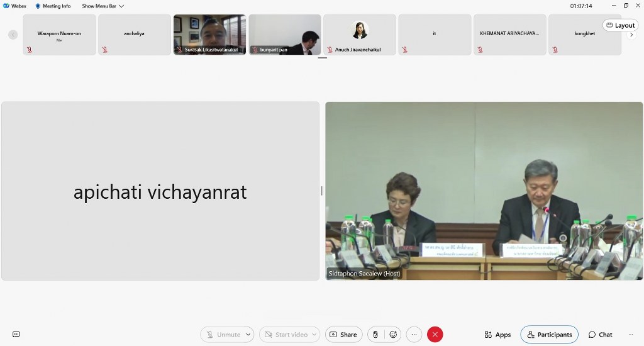Toggle the Participants panel
Screen dimensions: 644x346
coord(550,335)
